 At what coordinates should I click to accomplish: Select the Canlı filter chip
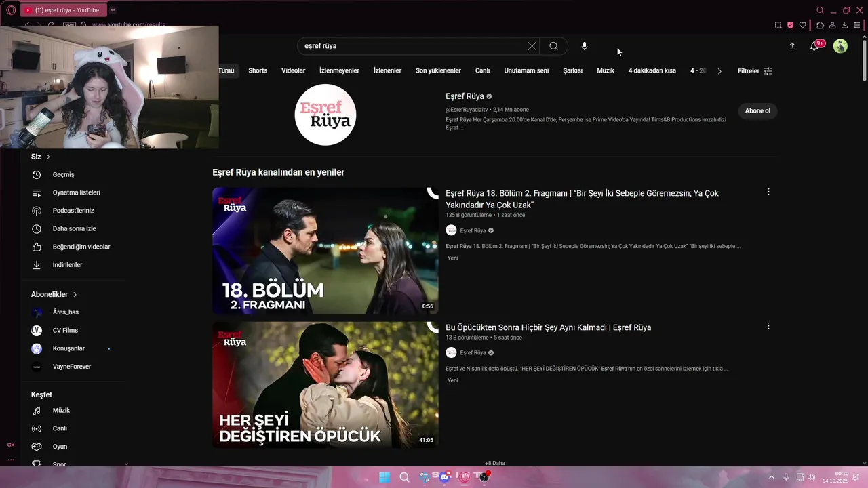tap(482, 70)
